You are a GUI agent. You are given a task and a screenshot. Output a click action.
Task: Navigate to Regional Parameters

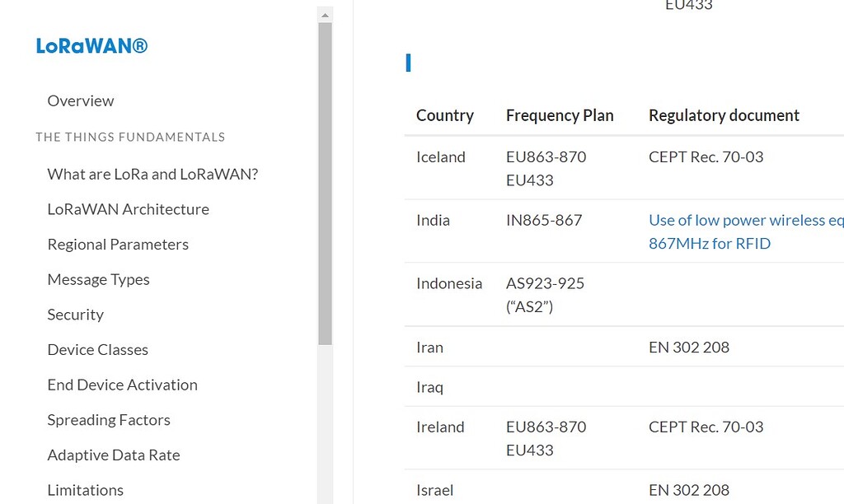click(x=118, y=244)
